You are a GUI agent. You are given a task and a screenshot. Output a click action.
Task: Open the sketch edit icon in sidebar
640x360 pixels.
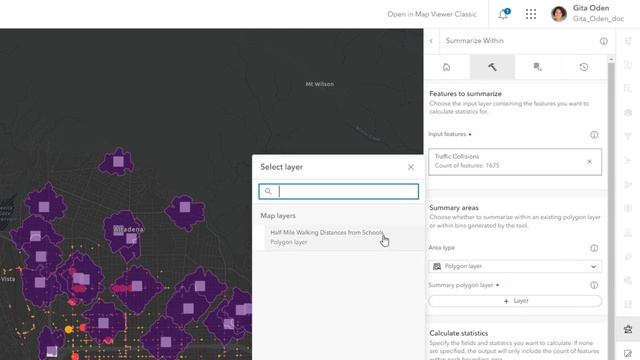[x=628, y=353]
